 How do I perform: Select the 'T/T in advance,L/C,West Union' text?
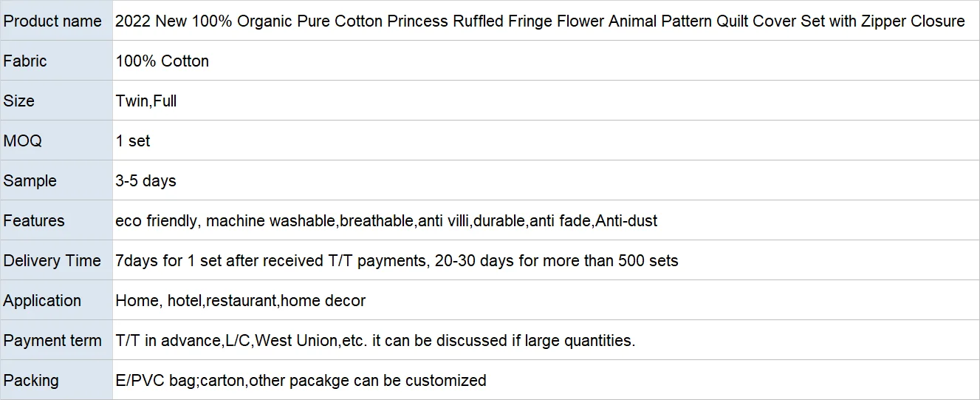point(375,341)
